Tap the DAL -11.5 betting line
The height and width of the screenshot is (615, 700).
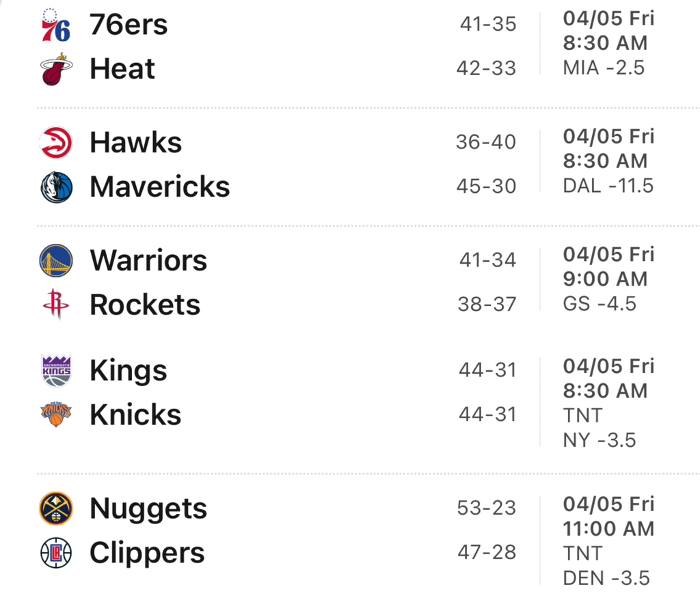click(x=608, y=185)
